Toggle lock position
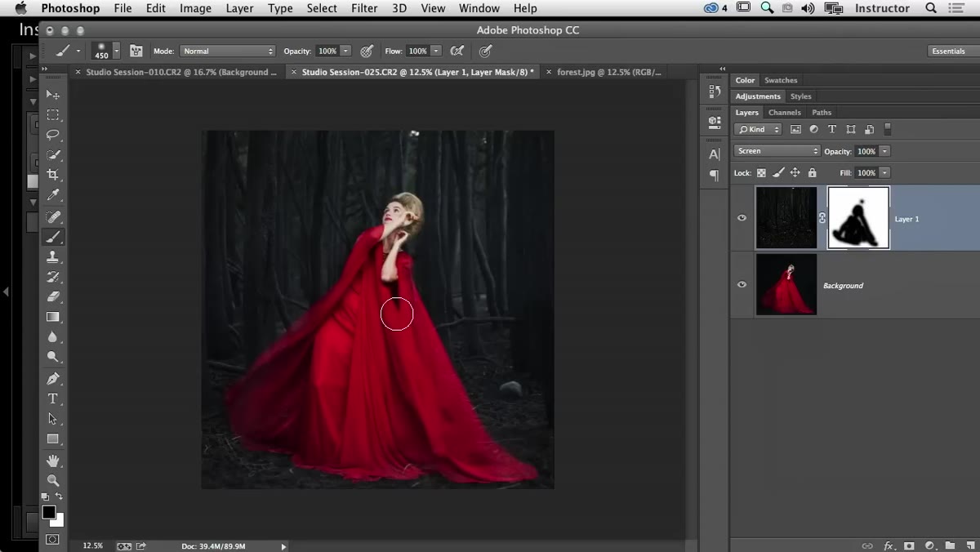 click(x=795, y=173)
